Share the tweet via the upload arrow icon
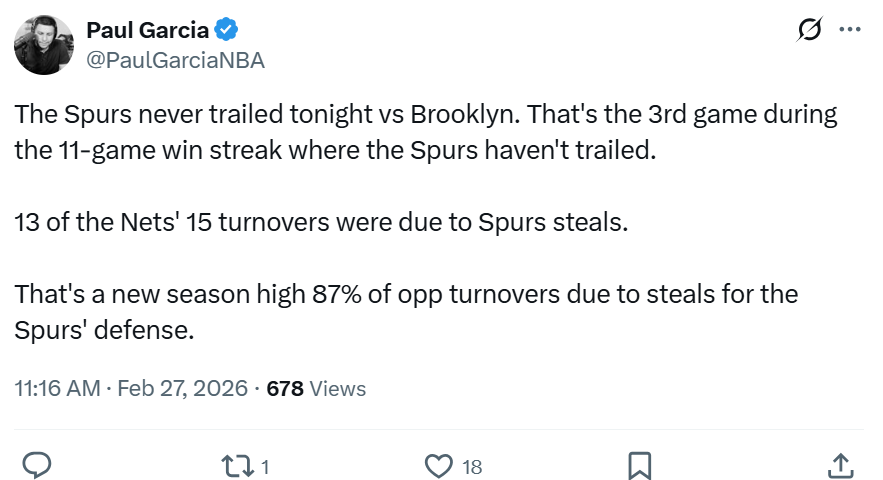Image resolution: width=883 pixels, height=480 pixels. tap(841, 465)
